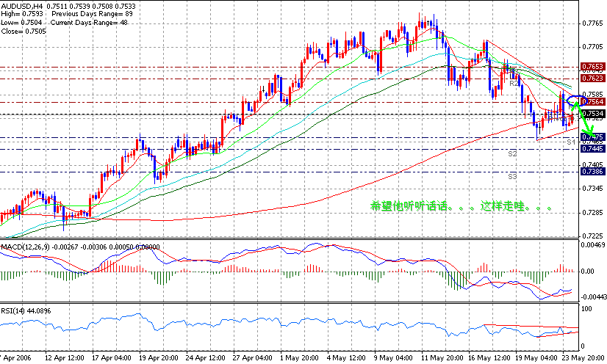Select the S2 support level label
Image resolution: width=607 pixels, height=364 pixels.
[x=512, y=154]
